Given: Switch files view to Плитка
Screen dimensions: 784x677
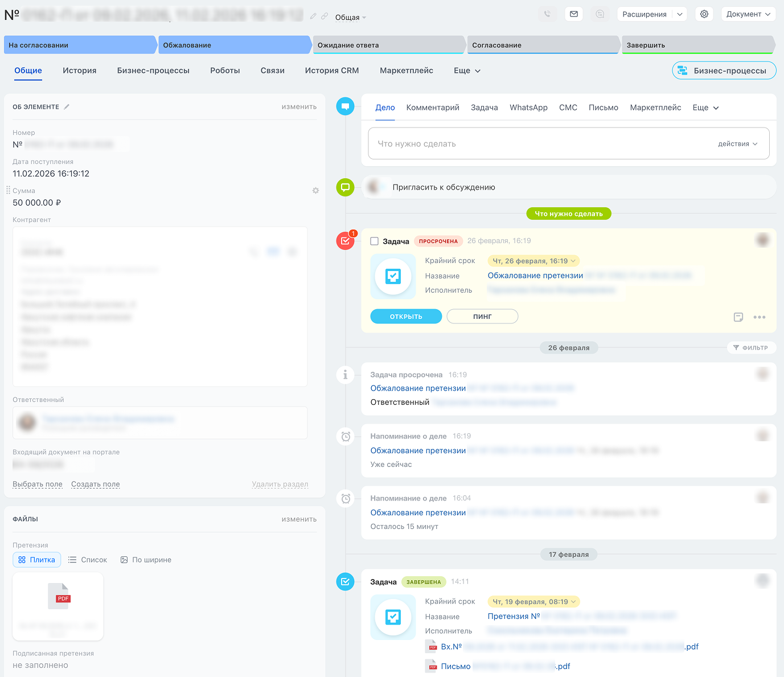Looking at the screenshot, I should [37, 560].
